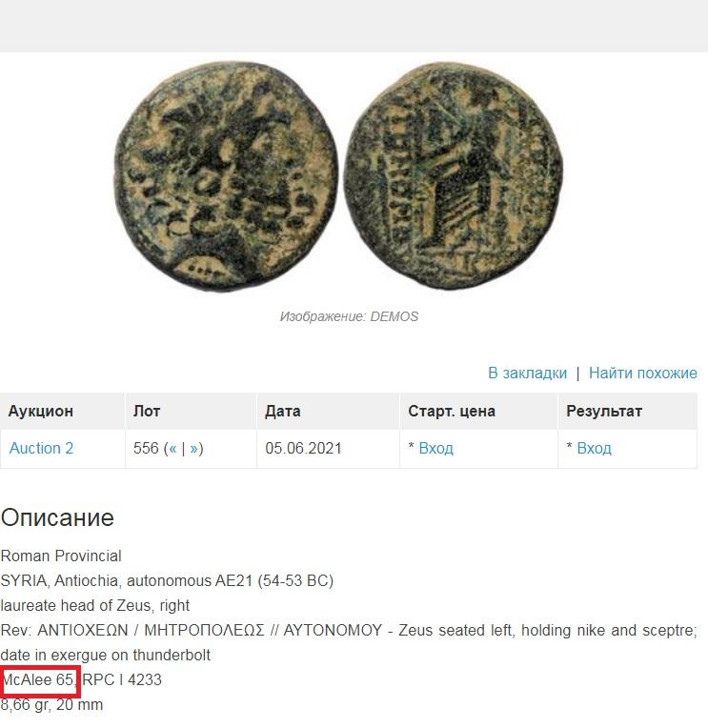Click the 'Изображение: DEMOS' image caption
Image resolution: width=708 pixels, height=728 pixels.
349,316
